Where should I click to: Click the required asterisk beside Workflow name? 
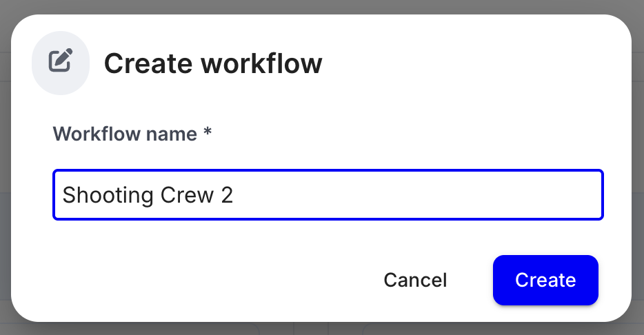point(208,132)
